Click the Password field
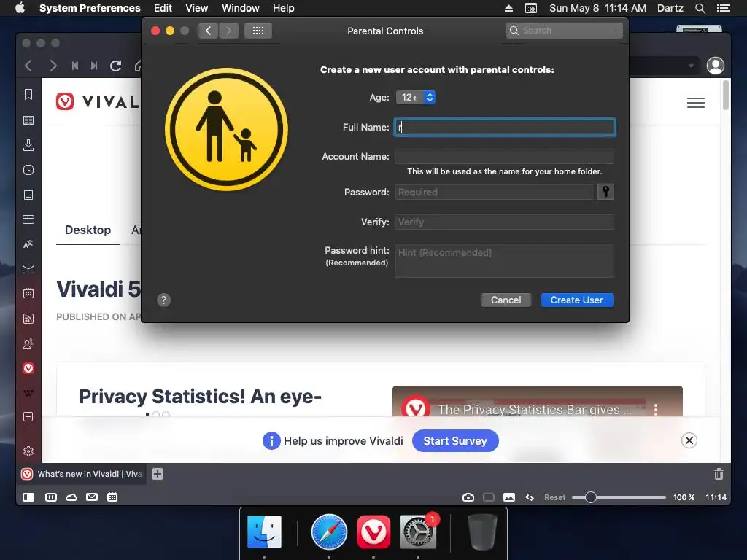The width and height of the screenshot is (747, 560). pyautogui.click(x=495, y=192)
